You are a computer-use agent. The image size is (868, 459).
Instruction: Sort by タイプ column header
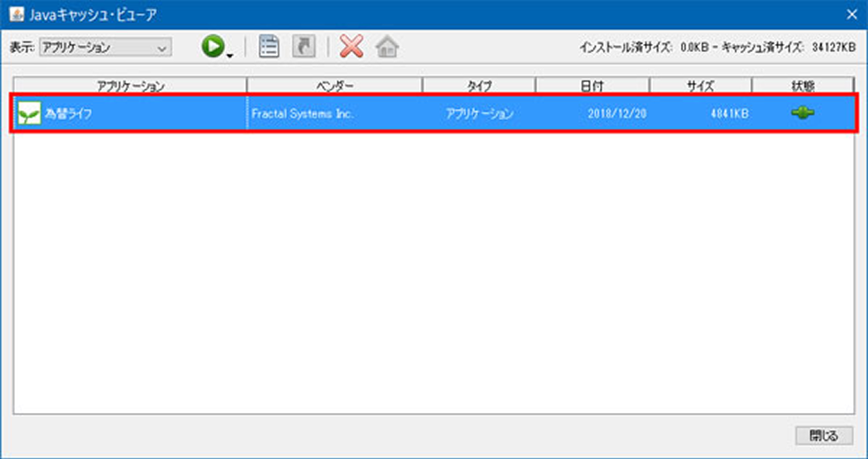[x=479, y=86]
